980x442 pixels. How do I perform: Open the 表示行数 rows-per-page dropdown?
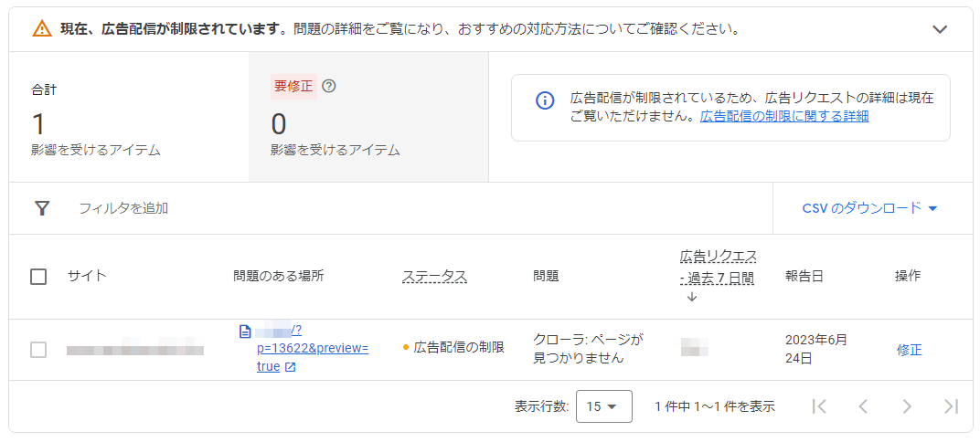tap(603, 406)
